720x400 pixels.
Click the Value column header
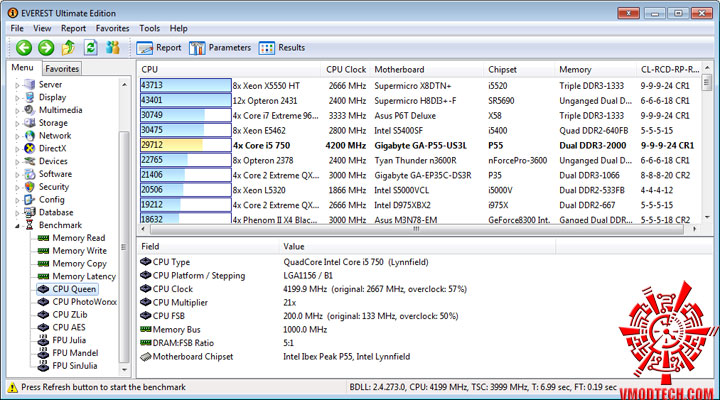[417, 247]
